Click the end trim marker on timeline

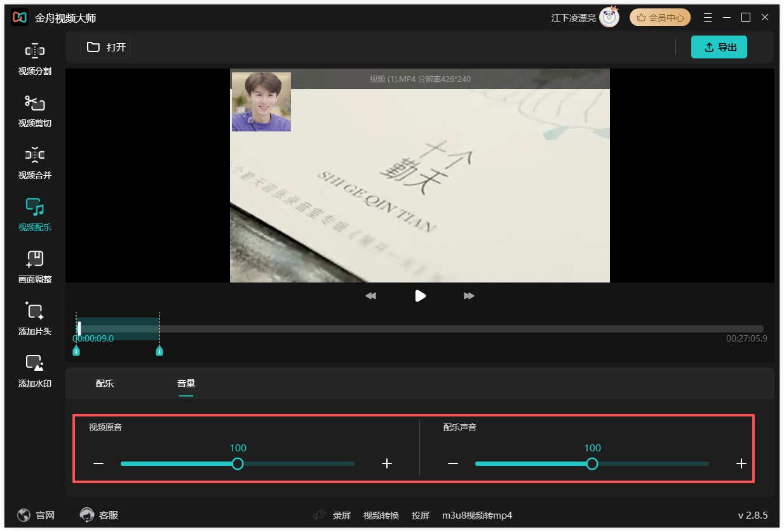159,350
